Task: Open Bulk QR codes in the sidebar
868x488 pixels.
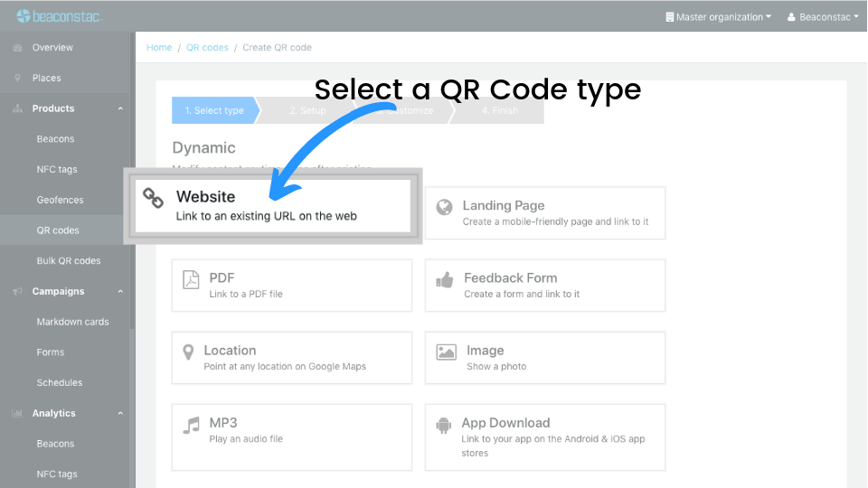Action: coord(69,260)
